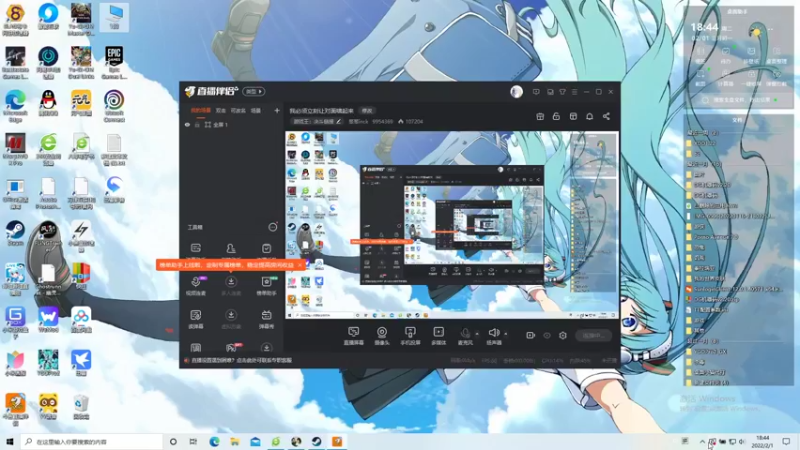Open the skin theme icon in title bar
The image size is (800, 450).
(562, 92)
